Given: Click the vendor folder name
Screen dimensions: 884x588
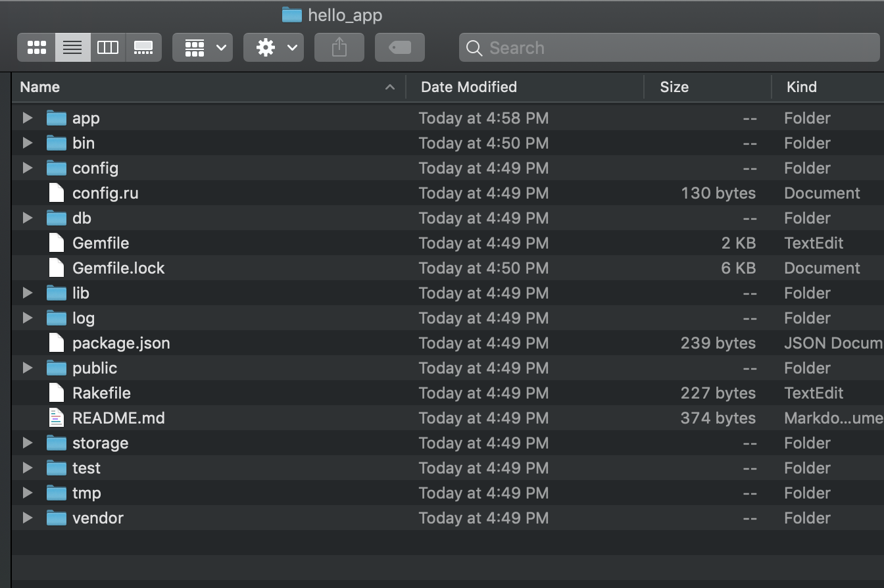Looking at the screenshot, I should (98, 518).
